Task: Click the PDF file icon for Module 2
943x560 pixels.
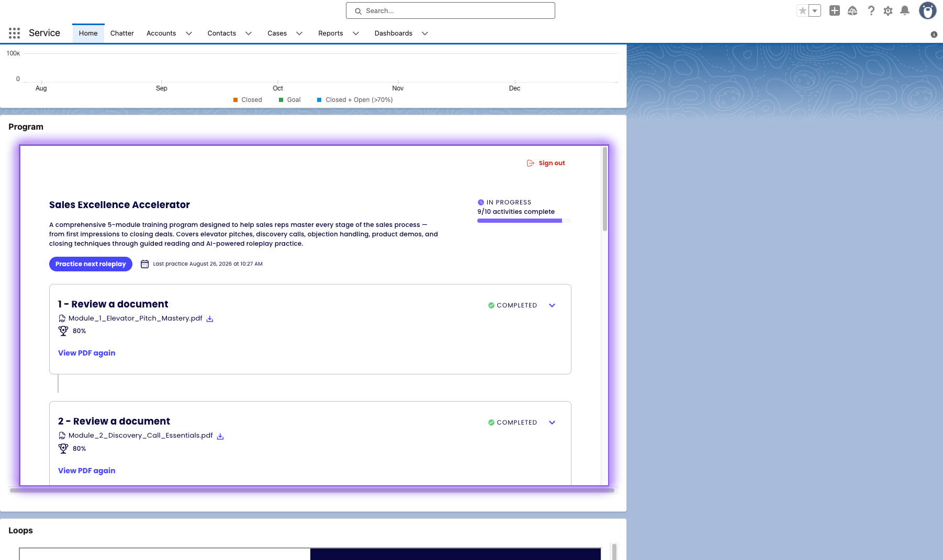Action: [x=62, y=436]
